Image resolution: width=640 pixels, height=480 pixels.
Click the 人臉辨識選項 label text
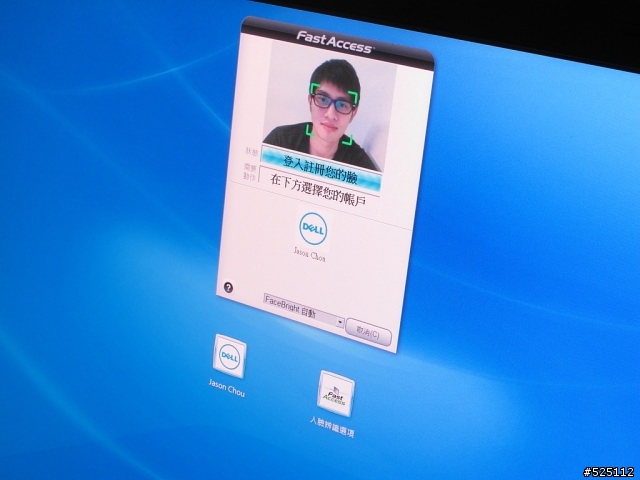331,427
